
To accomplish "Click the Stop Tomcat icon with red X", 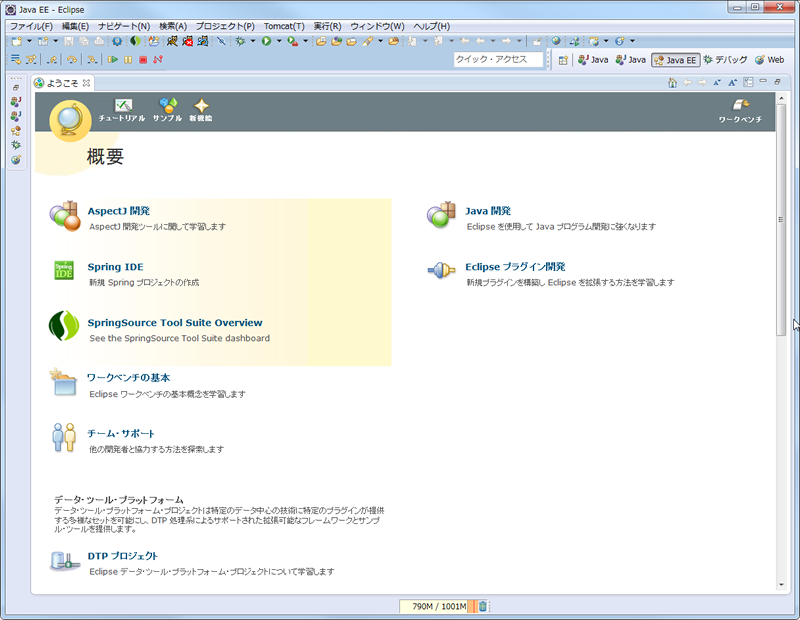I will (188, 41).
